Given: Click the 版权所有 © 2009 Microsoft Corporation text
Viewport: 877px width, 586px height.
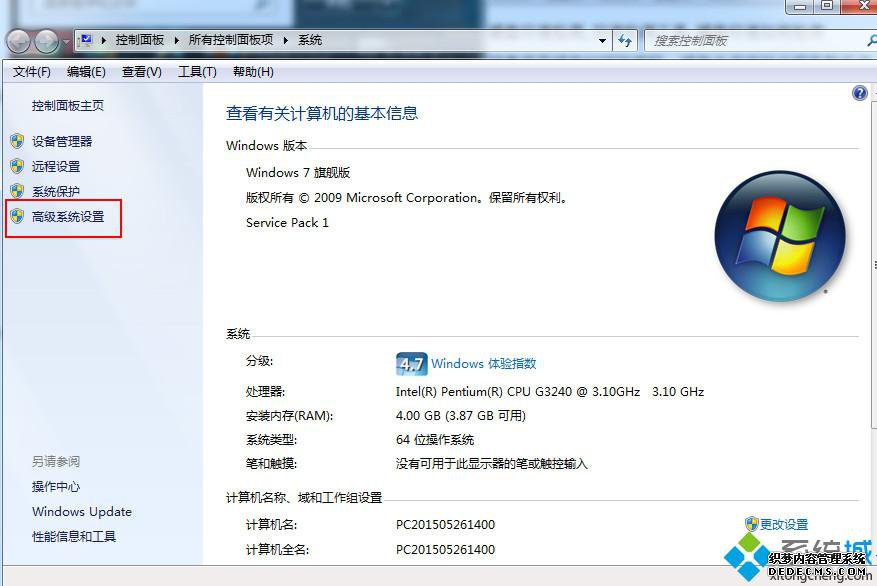Looking at the screenshot, I should coord(361,198).
